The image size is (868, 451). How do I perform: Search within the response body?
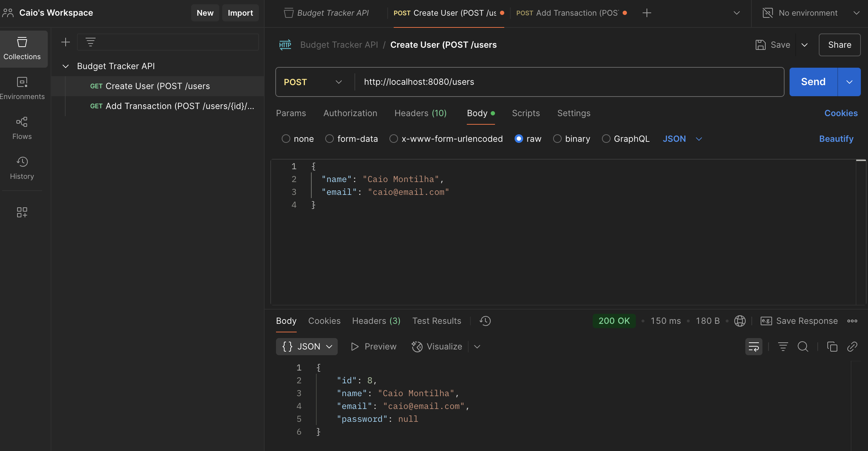[x=803, y=347]
